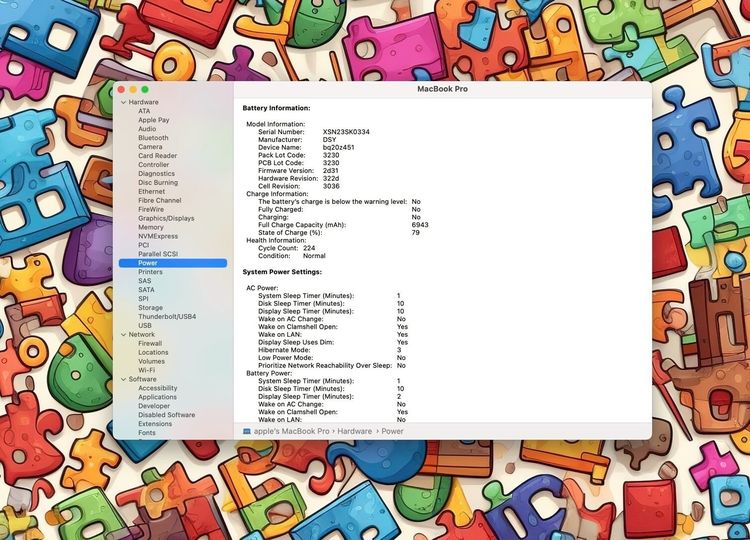
Task: Select Fonts under Software
Action: pos(147,432)
